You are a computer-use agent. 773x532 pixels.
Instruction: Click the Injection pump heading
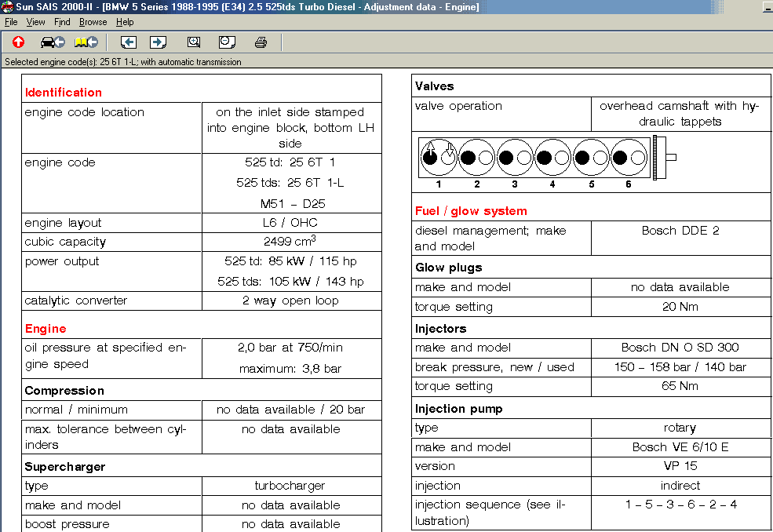click(458, 409)
